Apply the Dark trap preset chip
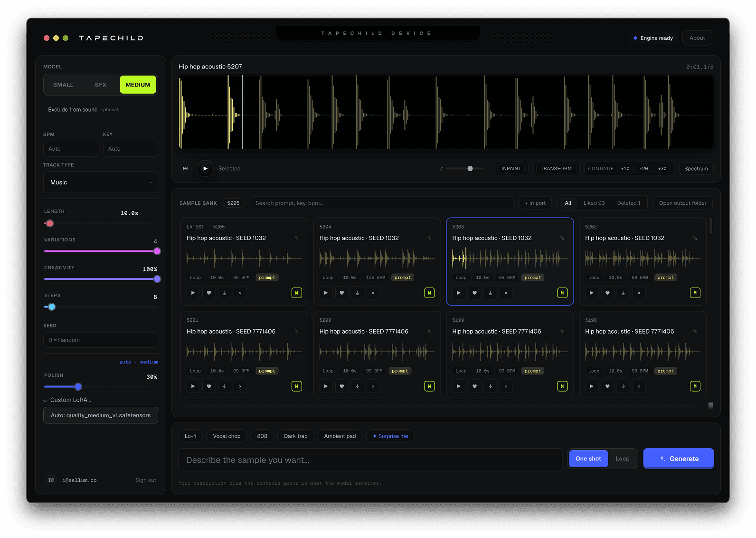 pos(296,436)
